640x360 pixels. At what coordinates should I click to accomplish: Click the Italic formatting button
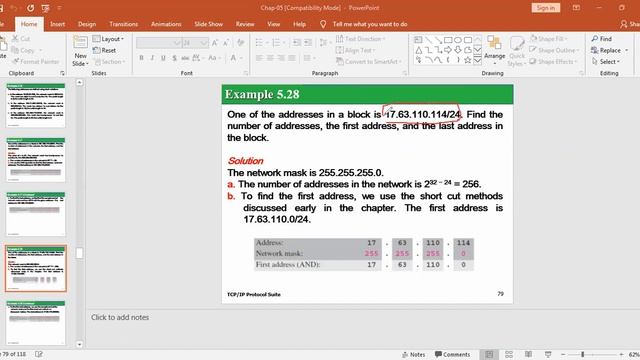[x=152, y=58]
